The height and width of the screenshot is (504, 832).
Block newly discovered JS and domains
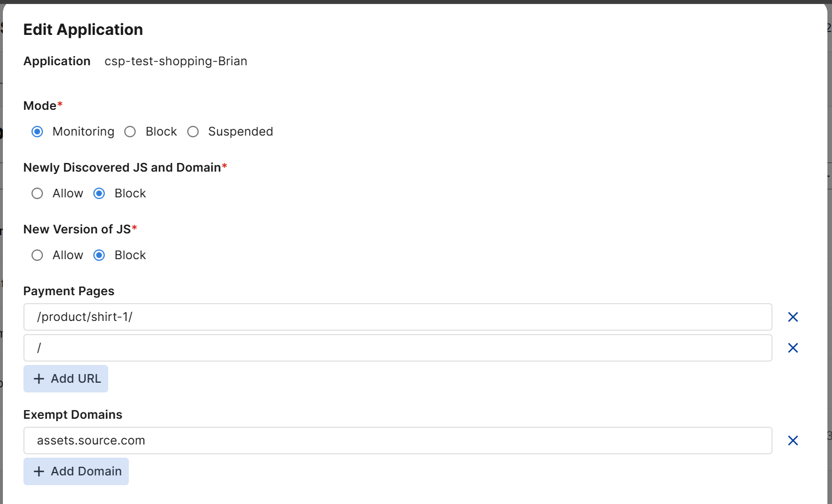[99, 193]
